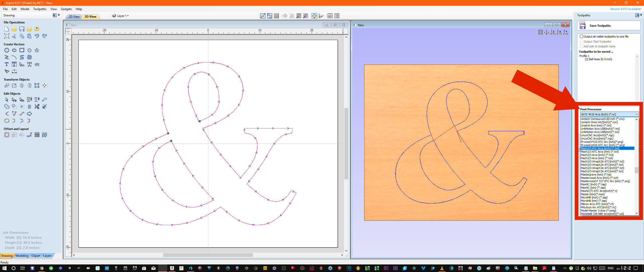Open the Offset Vectors tool

[x=7, y=135]
